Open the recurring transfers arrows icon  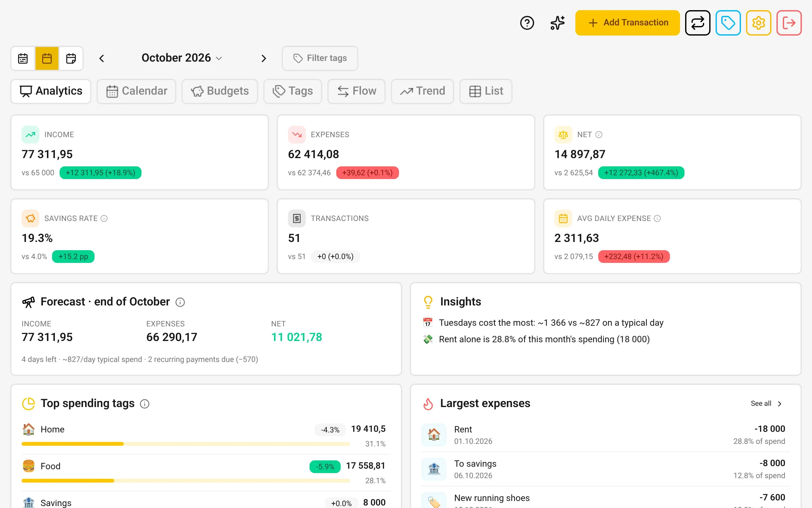[x=697, y=23]
